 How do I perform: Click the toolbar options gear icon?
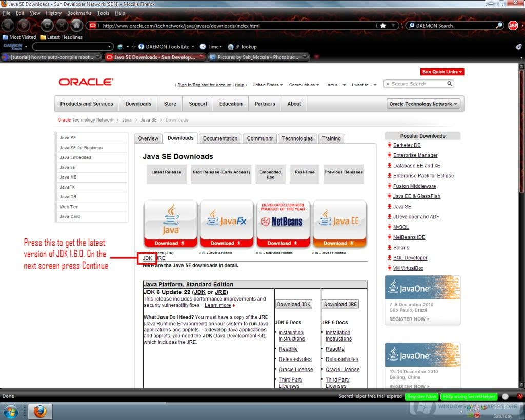click(x=518, y=47)
